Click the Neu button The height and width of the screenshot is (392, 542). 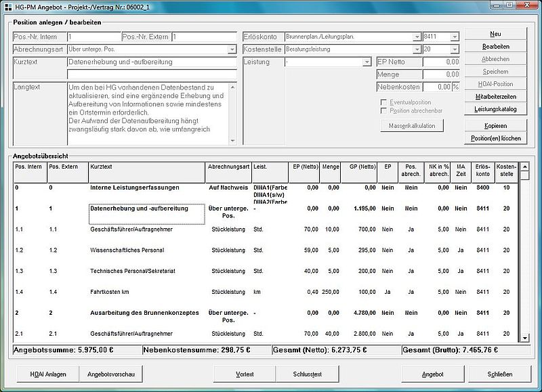point(495,34)
